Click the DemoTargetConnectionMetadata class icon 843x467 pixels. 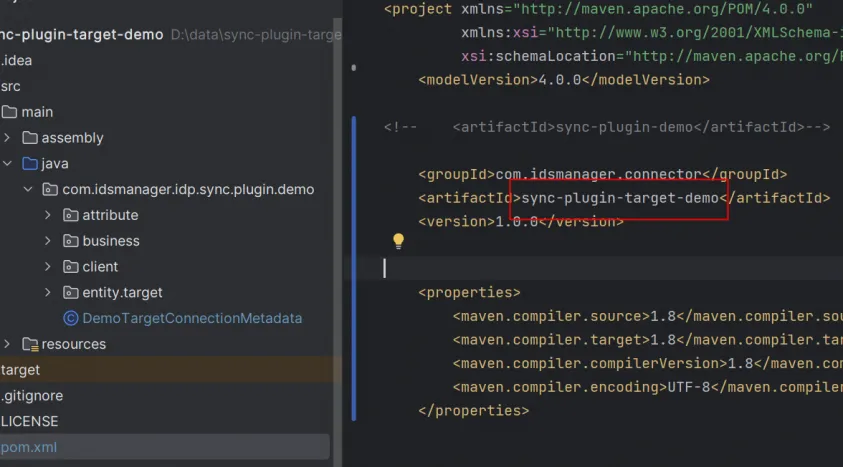[71, 318]
